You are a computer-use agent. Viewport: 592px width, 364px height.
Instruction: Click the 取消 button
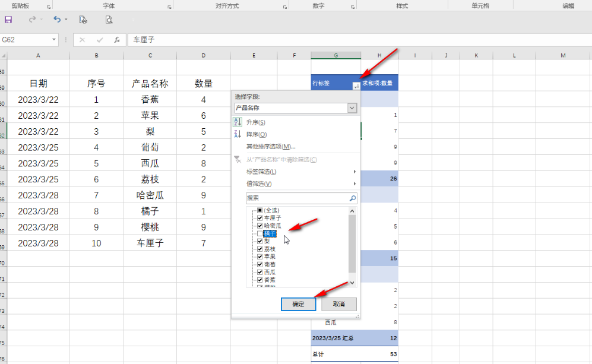point(338,304)
